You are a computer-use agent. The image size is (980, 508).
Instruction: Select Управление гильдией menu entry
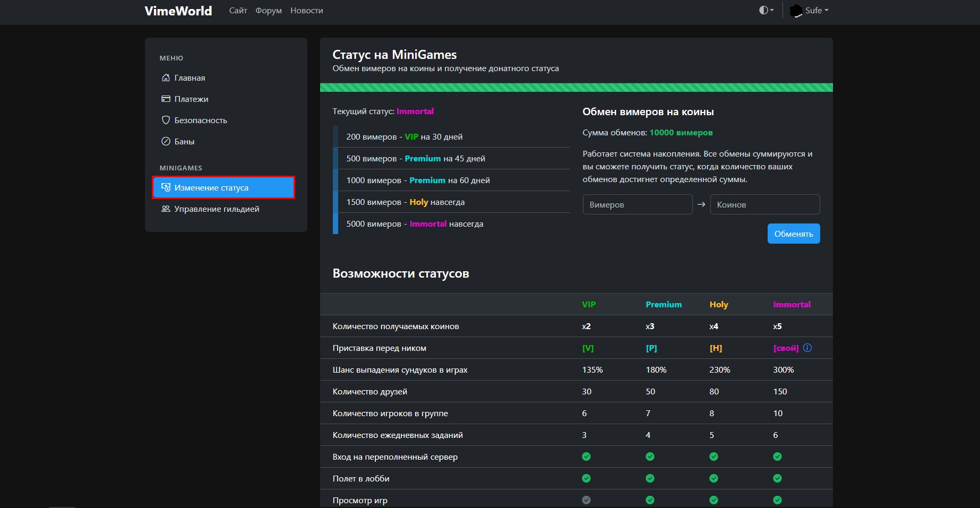(217, 209)
